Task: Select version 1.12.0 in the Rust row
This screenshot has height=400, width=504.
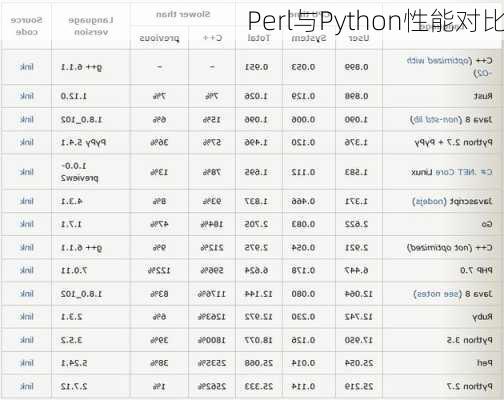Action: click(74, 96)
